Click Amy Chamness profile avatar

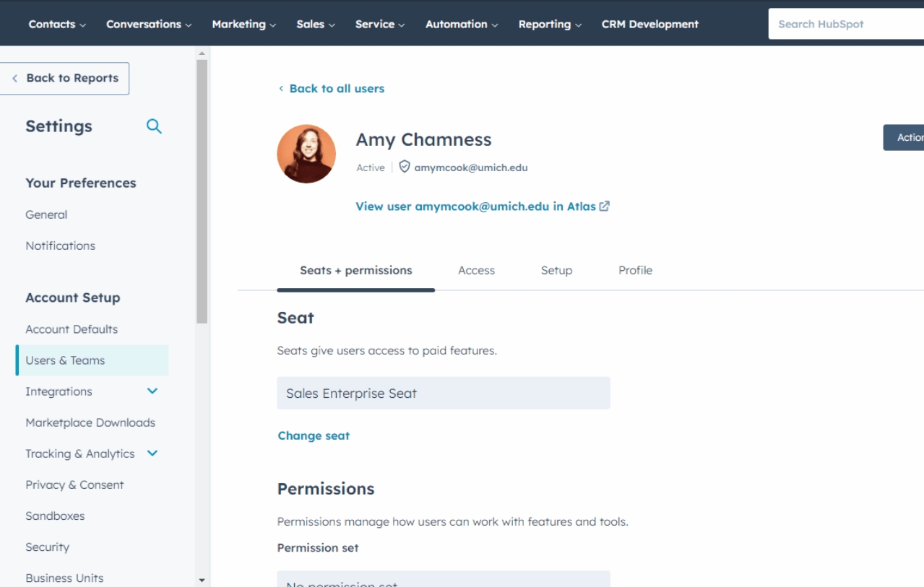pos(306,154)
